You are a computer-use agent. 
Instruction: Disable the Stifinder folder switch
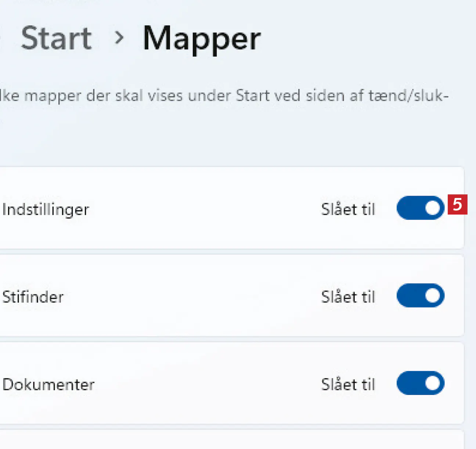[x=420, y=295]
